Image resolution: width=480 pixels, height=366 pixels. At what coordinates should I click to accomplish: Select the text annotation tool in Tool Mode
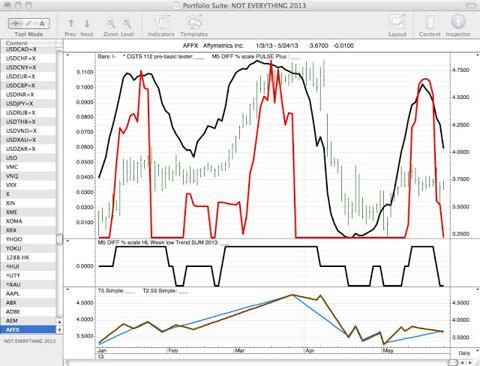[x=42, y=23]
